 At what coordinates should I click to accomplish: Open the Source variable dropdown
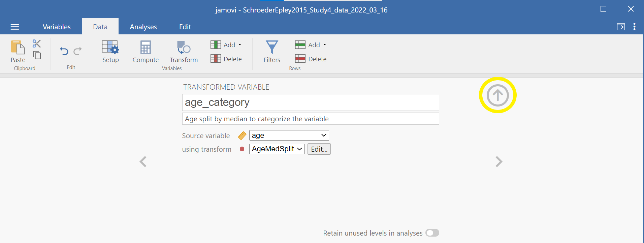coord(289,135)
